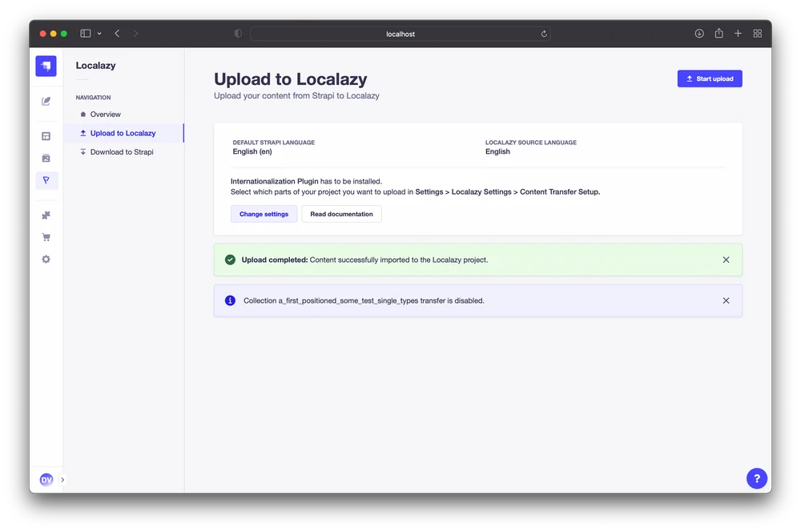Open the Content Manager quill icon
801x532 pixels.
click(x=46, y=102)
